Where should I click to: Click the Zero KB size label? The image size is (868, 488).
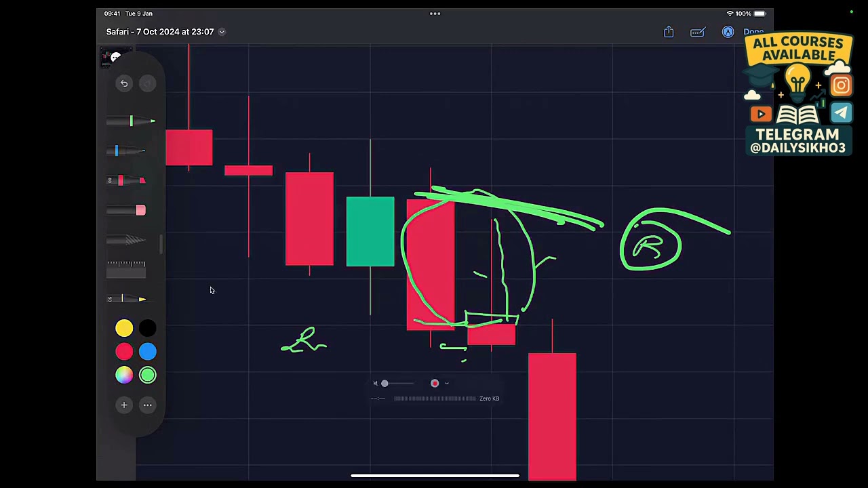point(489,399)
